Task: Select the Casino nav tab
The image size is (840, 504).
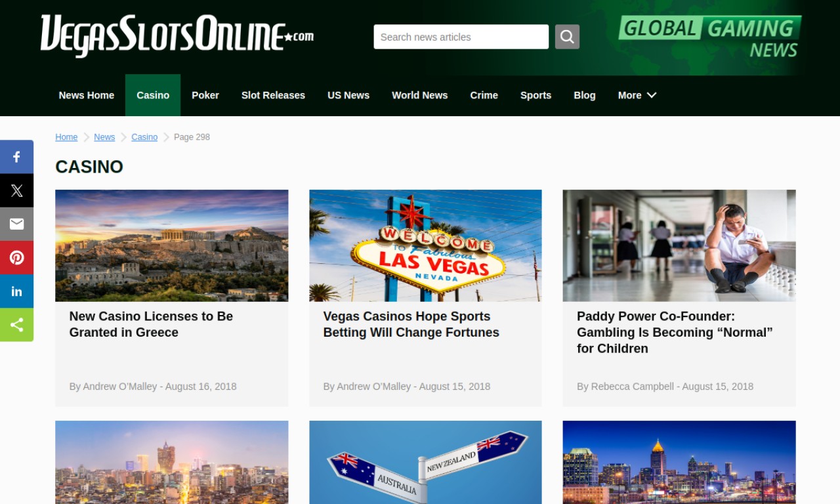Action: tap(153, 95)
